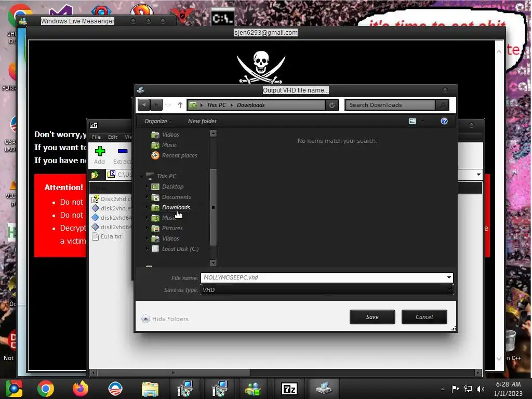Viewport: 532px width, 399px height.
Task: Open the Action Center flag icon
Action: (455, 389)
